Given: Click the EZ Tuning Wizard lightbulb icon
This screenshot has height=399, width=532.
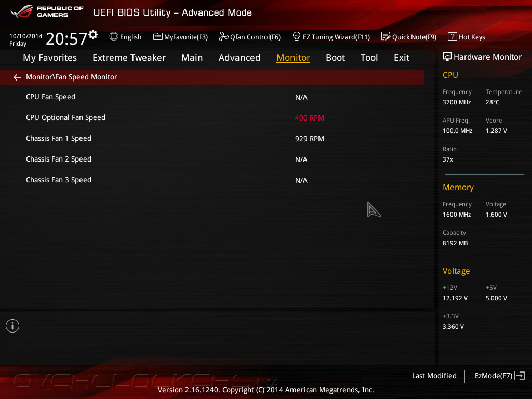Looking at the screenshot, I should pyautogui.click(x=297, y=36).
